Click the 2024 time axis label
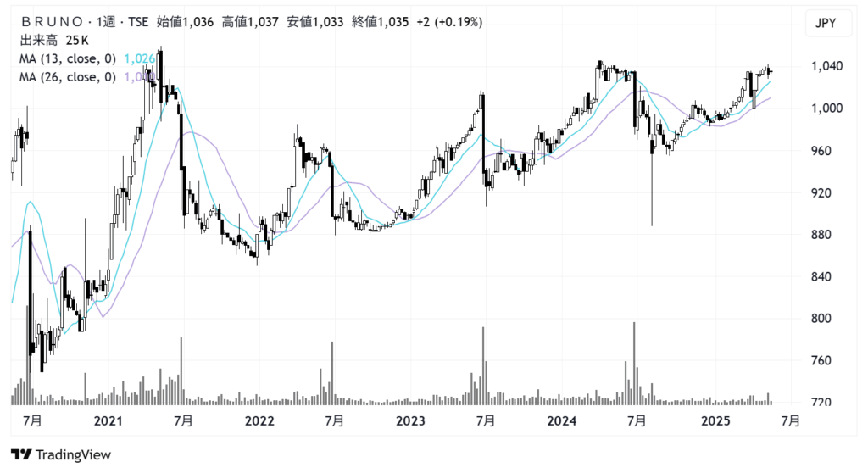The height and width of the screenshot is (473, 868). [x=561, y=421]
